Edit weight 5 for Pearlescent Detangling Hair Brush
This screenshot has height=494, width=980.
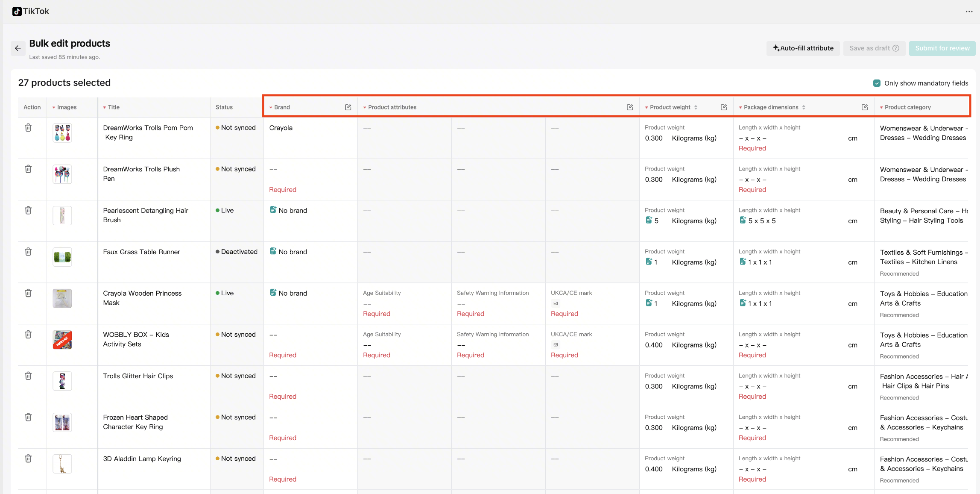(656, 221)
